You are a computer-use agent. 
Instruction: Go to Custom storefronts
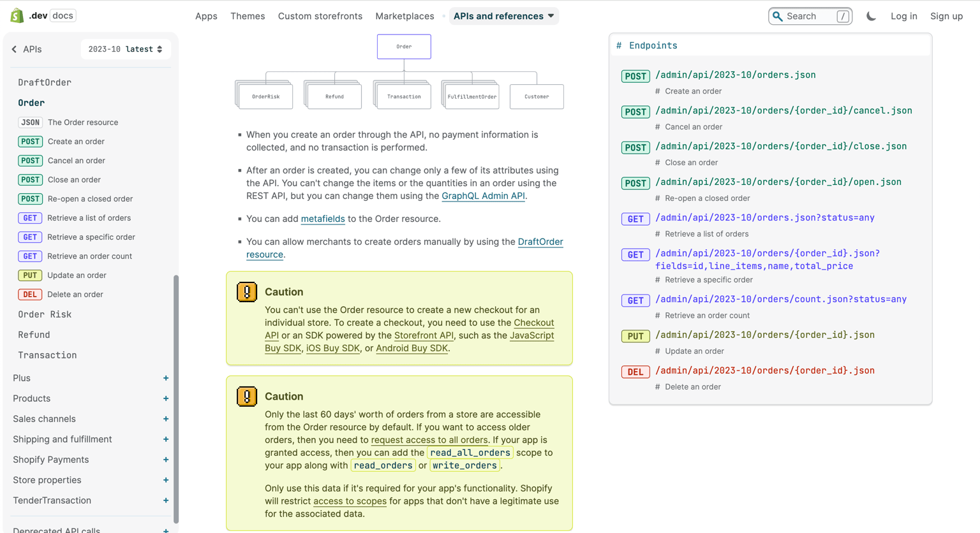[320, 16]
